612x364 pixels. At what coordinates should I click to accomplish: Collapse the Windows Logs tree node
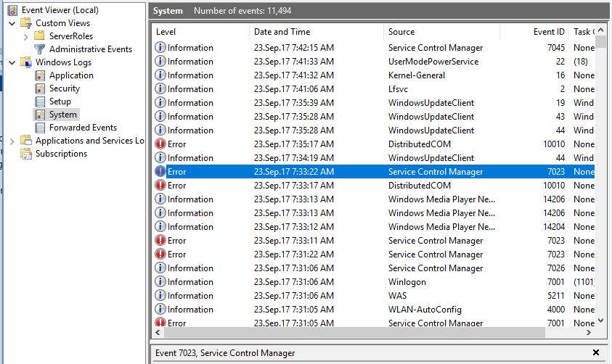click(x=12, y=62)
